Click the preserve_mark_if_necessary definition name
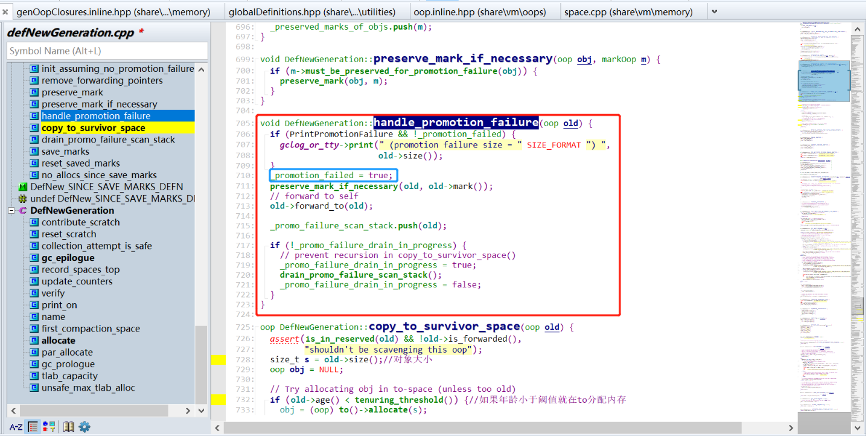Screen dimensions: 868x436 click(463, 59)
